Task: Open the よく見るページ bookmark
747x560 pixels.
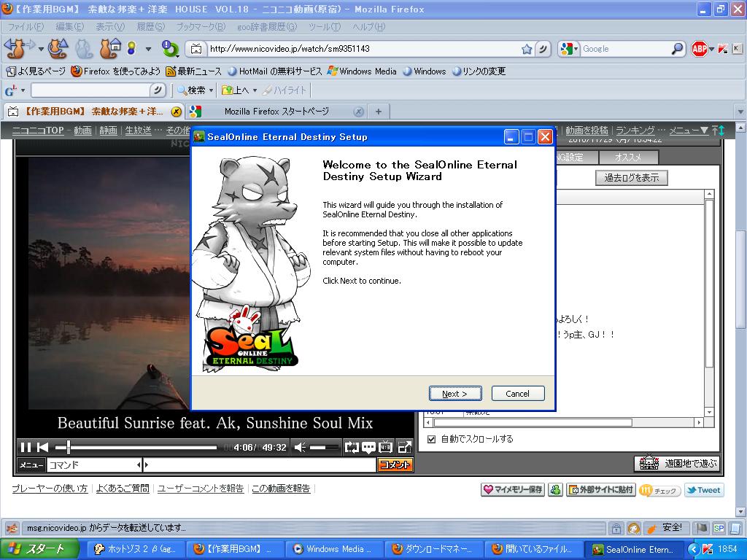Action: (x=36, y=71)
